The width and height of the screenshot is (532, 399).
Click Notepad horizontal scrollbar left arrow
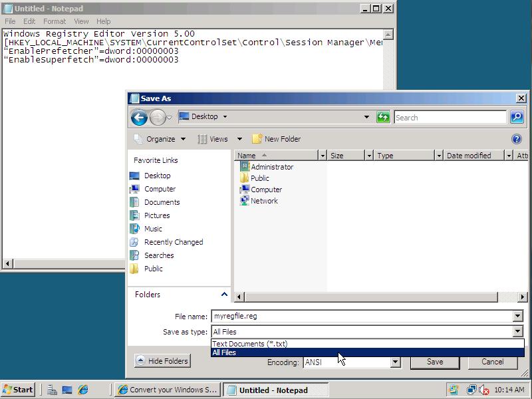click(x=7, y=263)
